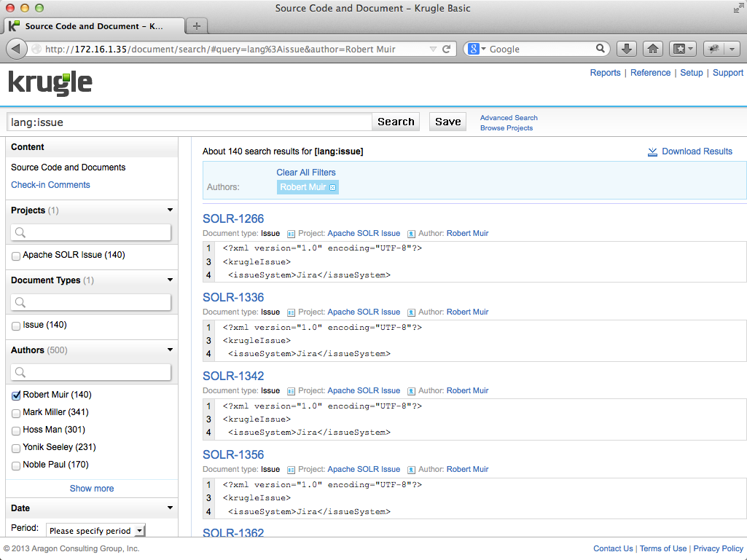Image resolution: width=747 pixels, height=560 pixels.
Task: Open the Advanced Search link
Action: (x=509, y=118)
